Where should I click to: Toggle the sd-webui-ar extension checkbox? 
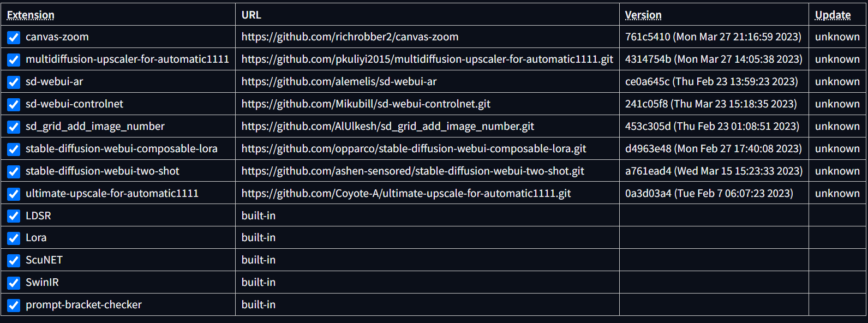click(14, 82)
